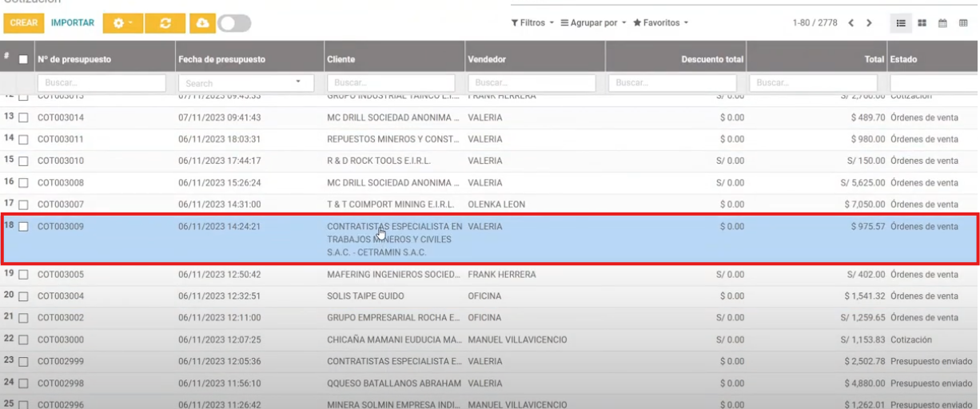Click the Vendedor Buscar search field
The height and width of the screenshot is (409, 980).
(532, 83)
